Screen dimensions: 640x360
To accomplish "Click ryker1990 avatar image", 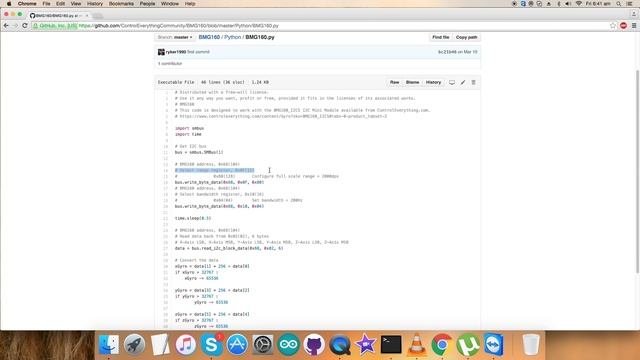I will click(x=161, y=52).
